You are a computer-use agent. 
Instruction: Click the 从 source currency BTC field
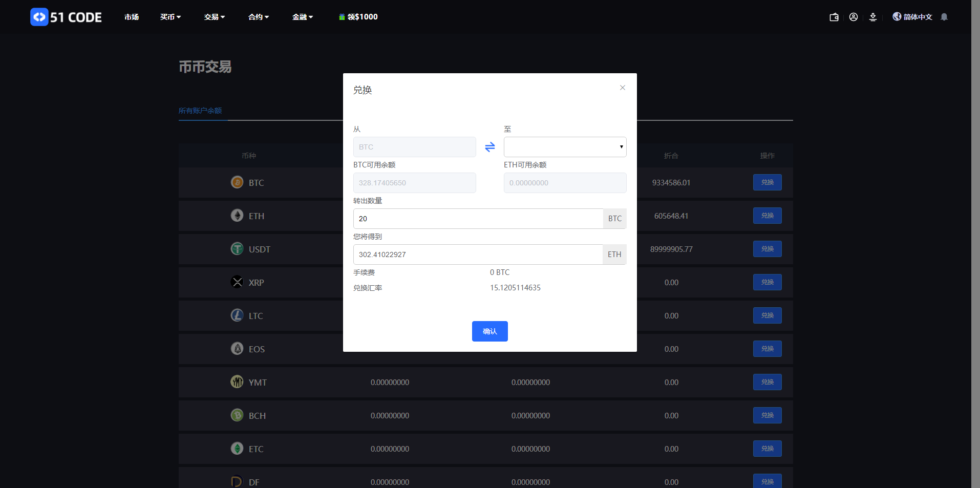[x=415, y=147]
